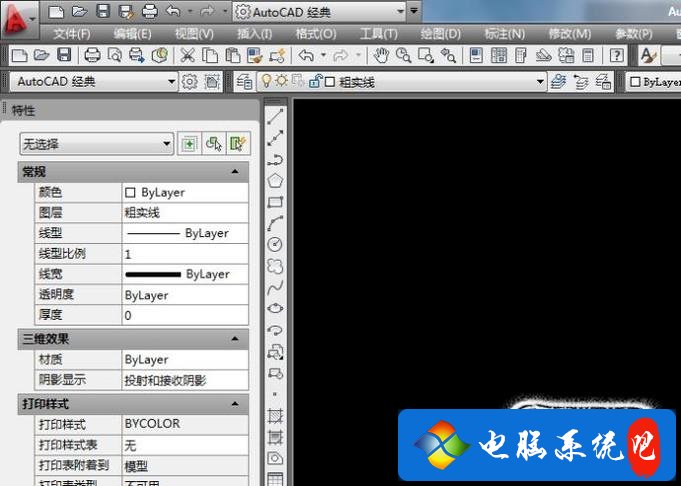This screenshot has height=486, width=681.
Task: Open QuickCalc calculator icon
Action: point(588,56)
